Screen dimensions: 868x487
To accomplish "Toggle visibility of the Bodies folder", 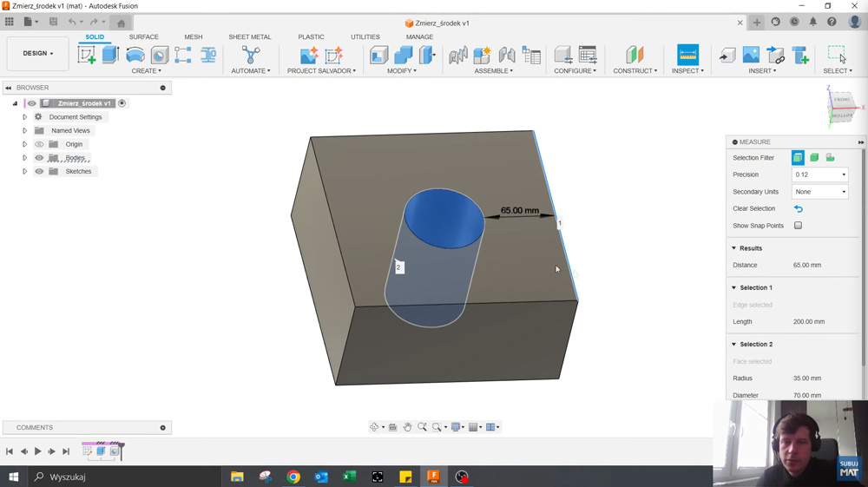I will [x=39, y=158].
